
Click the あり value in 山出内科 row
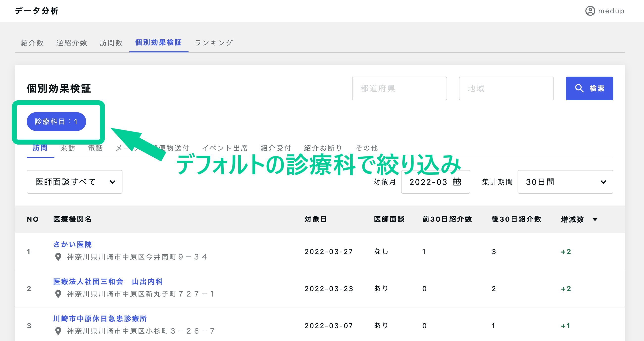point(381,289)
